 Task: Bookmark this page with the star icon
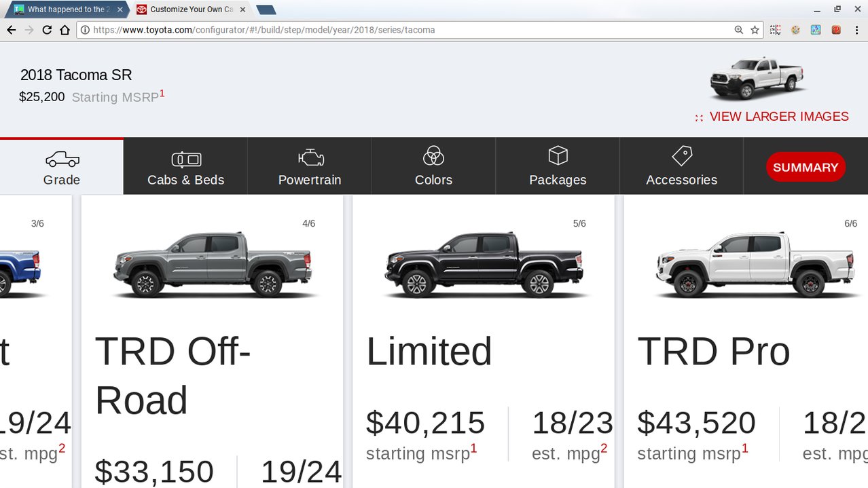pyautogui.click(x=755, y=30)
